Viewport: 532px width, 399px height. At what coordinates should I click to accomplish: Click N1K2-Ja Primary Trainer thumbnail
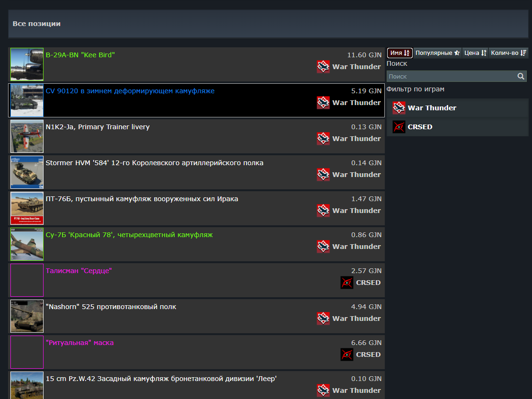coord(27,136)
